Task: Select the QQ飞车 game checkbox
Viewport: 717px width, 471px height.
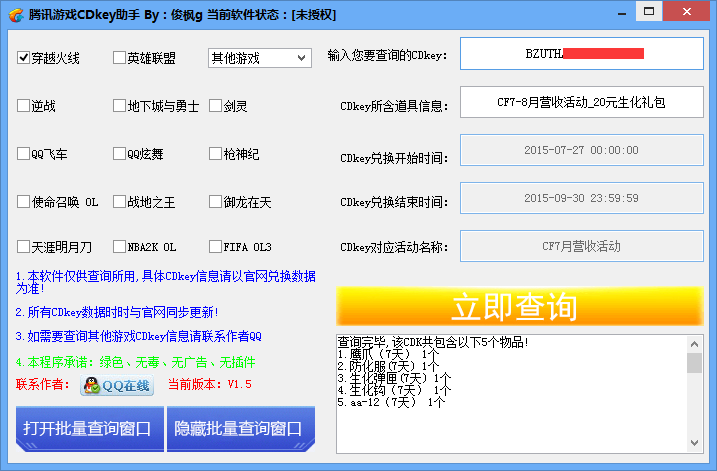Action: point(24,154)
